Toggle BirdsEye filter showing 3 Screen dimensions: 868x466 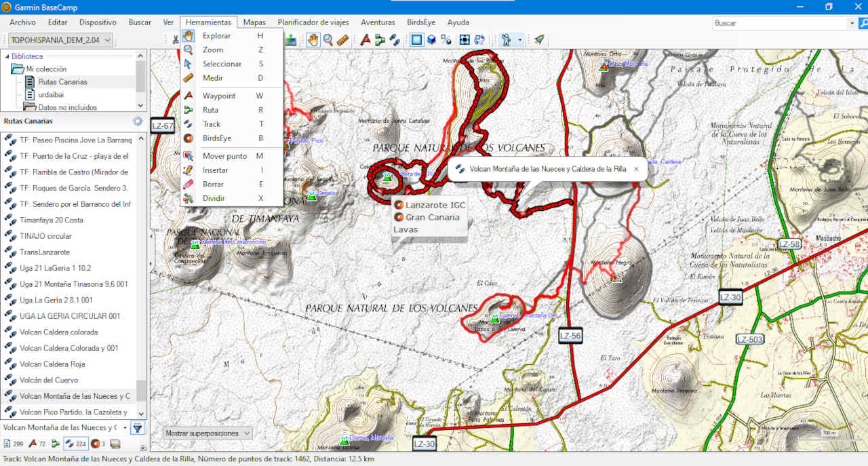click(98, 444)
